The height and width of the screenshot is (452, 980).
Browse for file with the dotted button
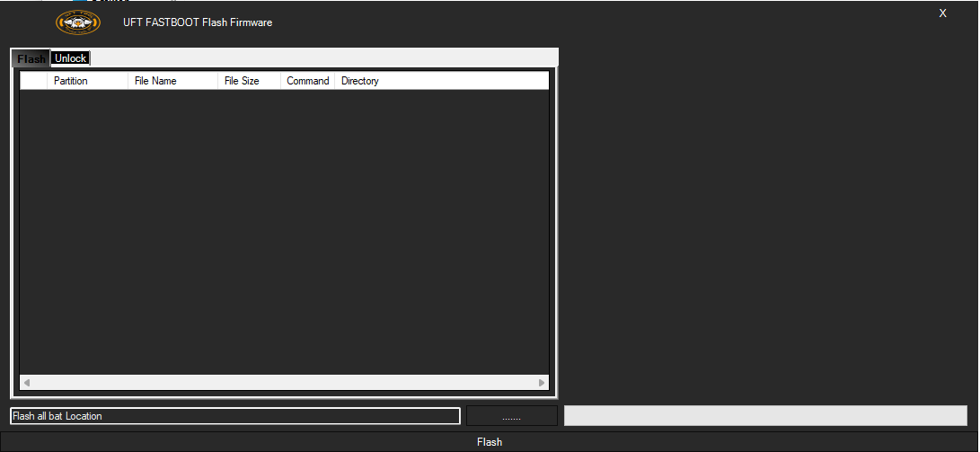coord(512,416)
